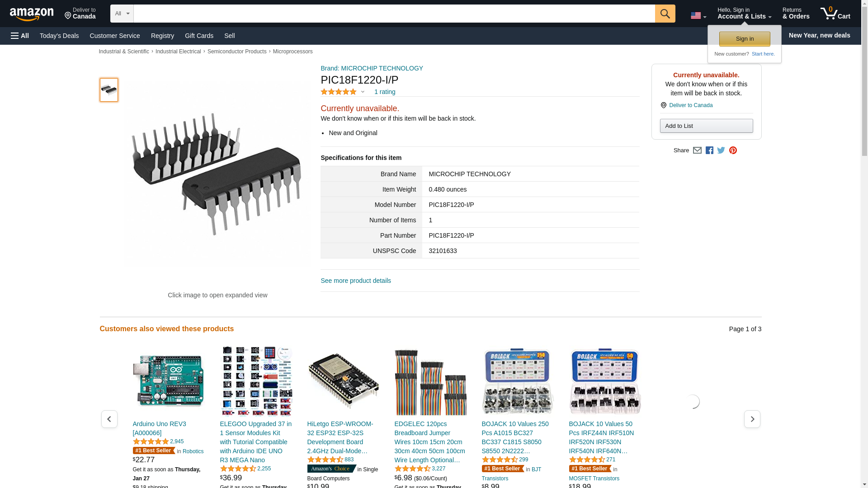Screen dimensions: 868x488
Task: Share product on Facebook icon
Action: [x=709, y=150]
